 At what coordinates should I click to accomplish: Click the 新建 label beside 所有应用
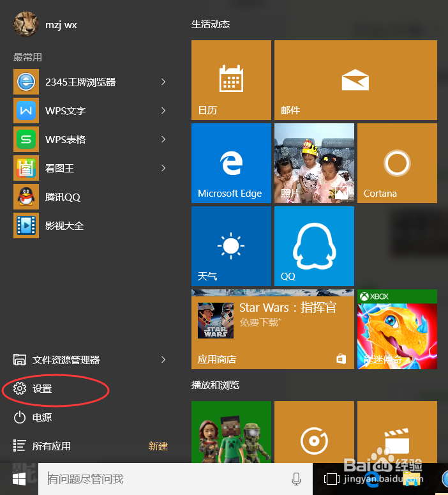pos(158,446)
